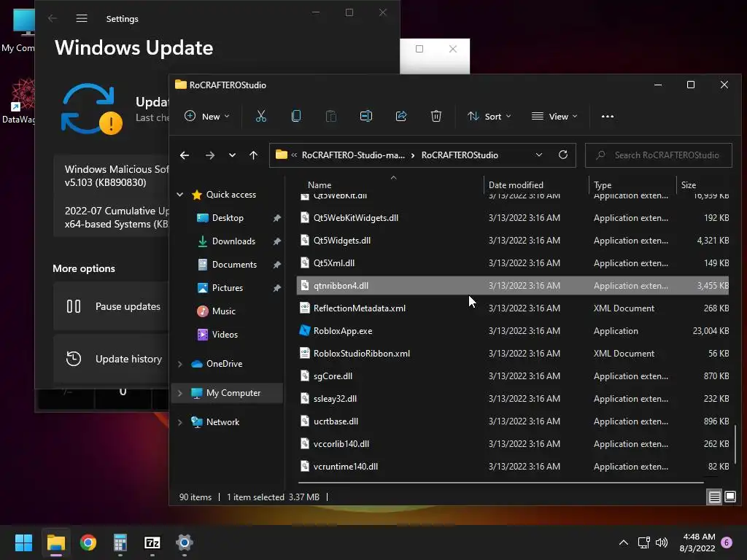Click the Delete trash icon in toolbar
This screenshot has height=560, width=747.
(436, 116)
